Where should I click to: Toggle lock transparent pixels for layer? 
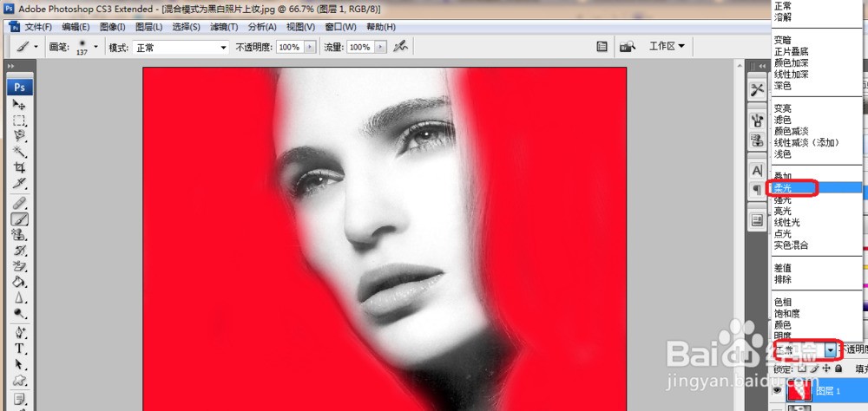[x=801, y=369]
